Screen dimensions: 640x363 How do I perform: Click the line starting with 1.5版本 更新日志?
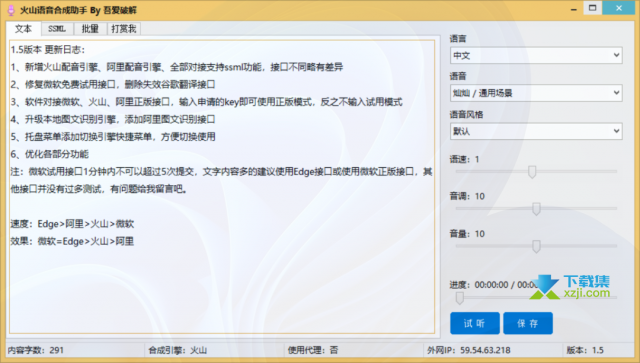48,50
